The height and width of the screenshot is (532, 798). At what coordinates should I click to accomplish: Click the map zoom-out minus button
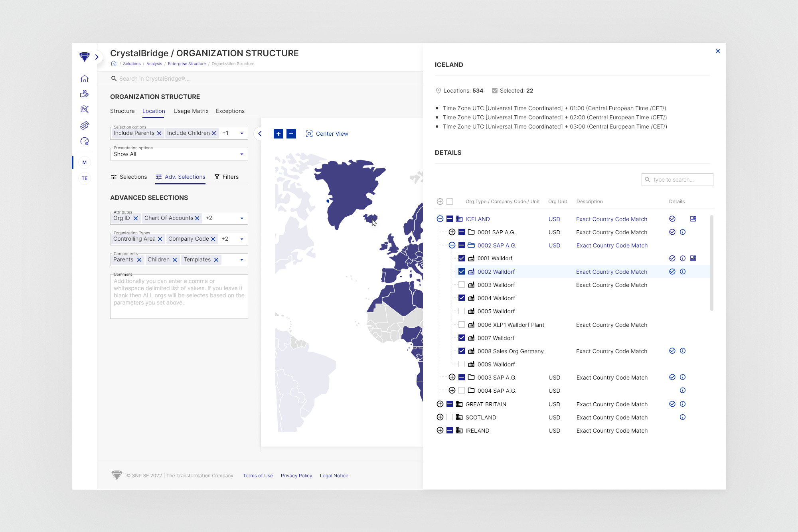pyautogui.click(x=292, y=134)
